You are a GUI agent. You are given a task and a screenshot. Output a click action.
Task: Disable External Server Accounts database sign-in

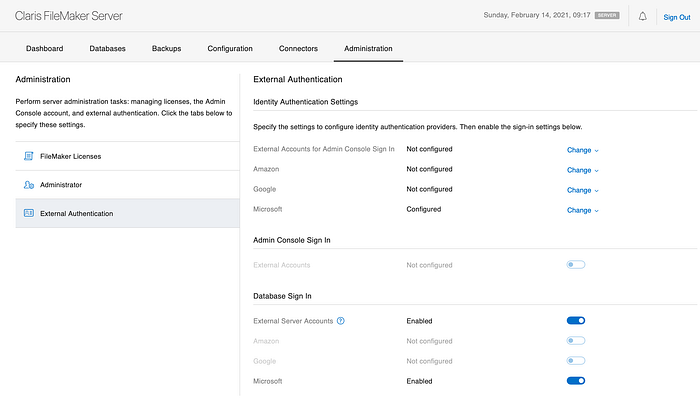pos(575,321)
